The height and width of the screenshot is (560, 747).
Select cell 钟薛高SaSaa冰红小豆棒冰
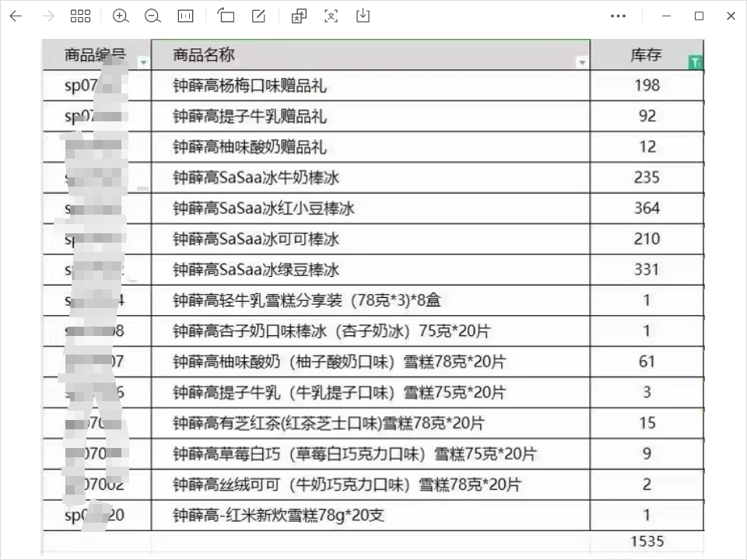point(264,208)
